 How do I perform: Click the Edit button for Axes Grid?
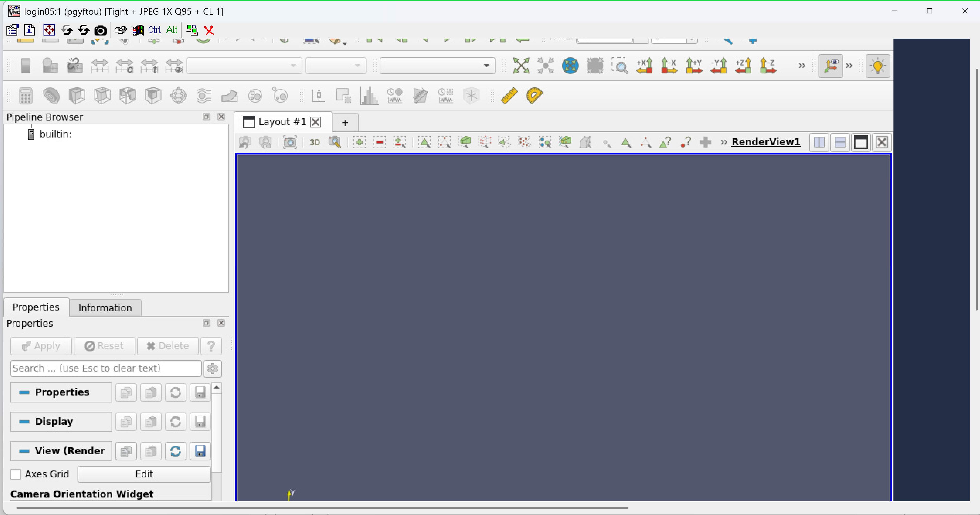(144, 474)
